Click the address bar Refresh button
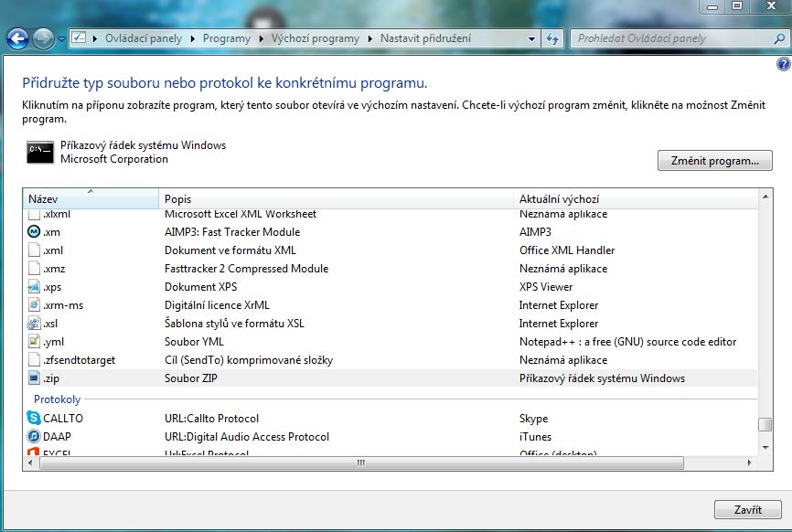Viewport: 792px width, 532px height. (x=552, y=38)
